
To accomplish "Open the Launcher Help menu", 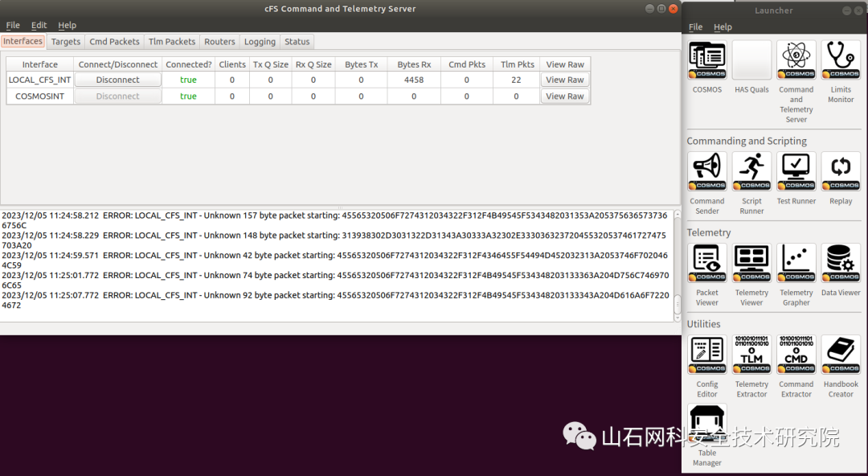I will pos(723,27).
